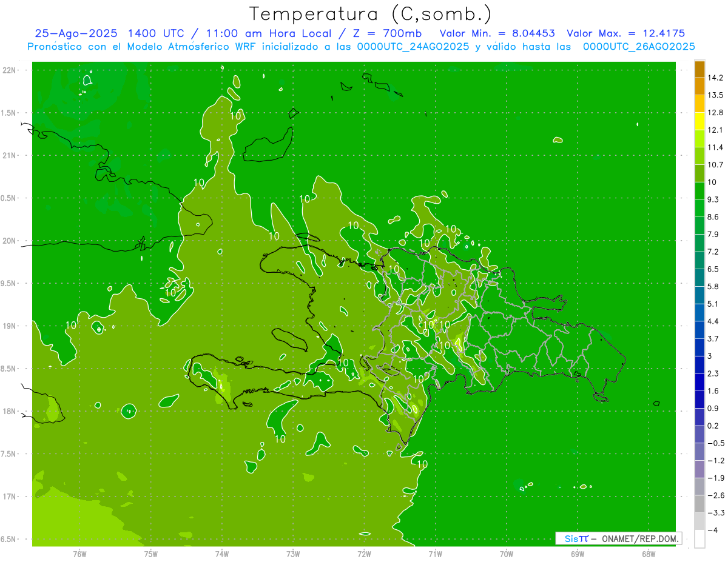728x562 pixels.
Task: Click the '19N' latitude axis label
Action: (x=9, y=326)
